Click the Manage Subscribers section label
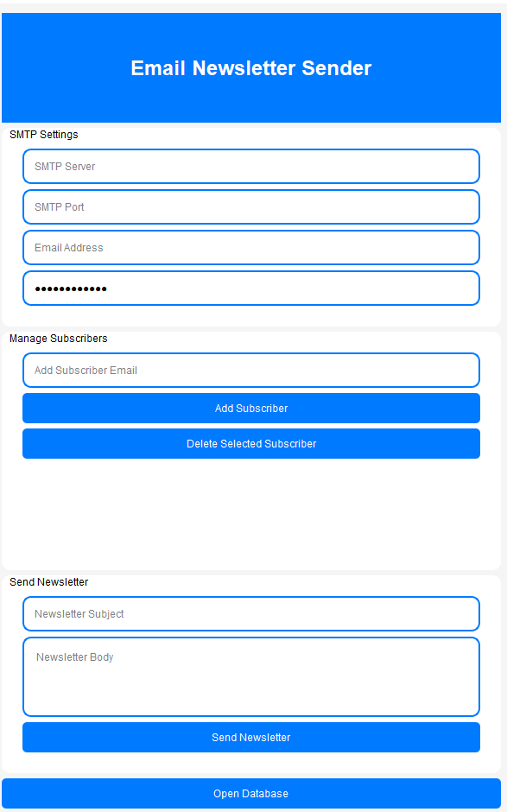 click(x=59, y=339)
